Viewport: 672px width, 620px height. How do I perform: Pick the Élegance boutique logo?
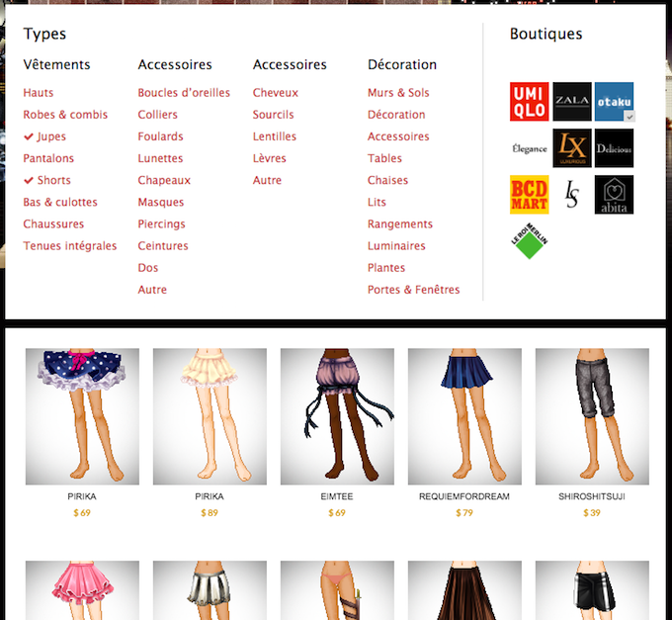(529, 148)
